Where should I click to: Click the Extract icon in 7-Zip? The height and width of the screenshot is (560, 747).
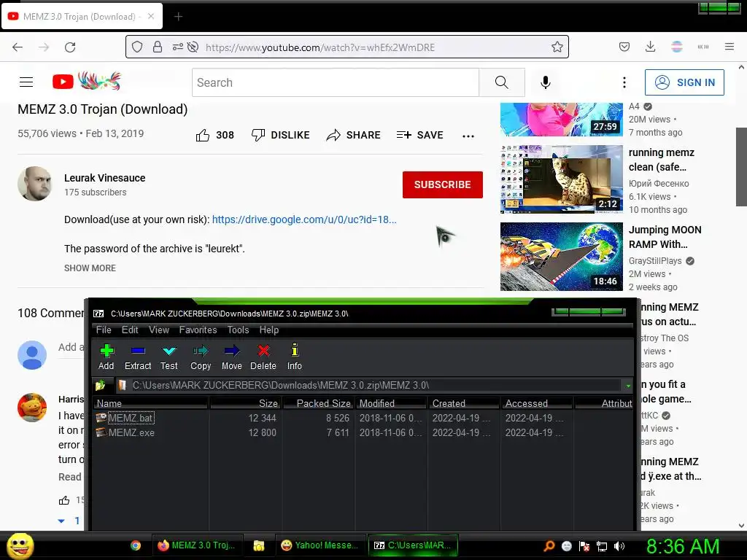pos(138,351)
